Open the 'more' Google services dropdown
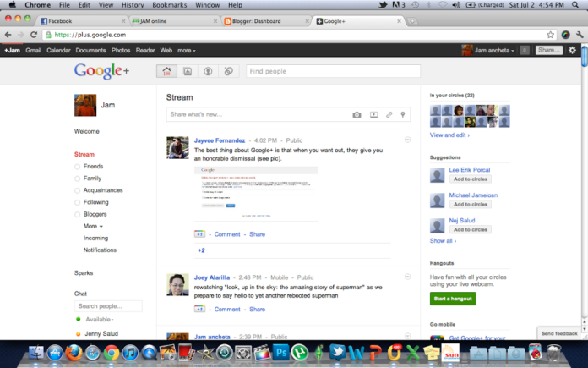 click(x=187, y=50)
